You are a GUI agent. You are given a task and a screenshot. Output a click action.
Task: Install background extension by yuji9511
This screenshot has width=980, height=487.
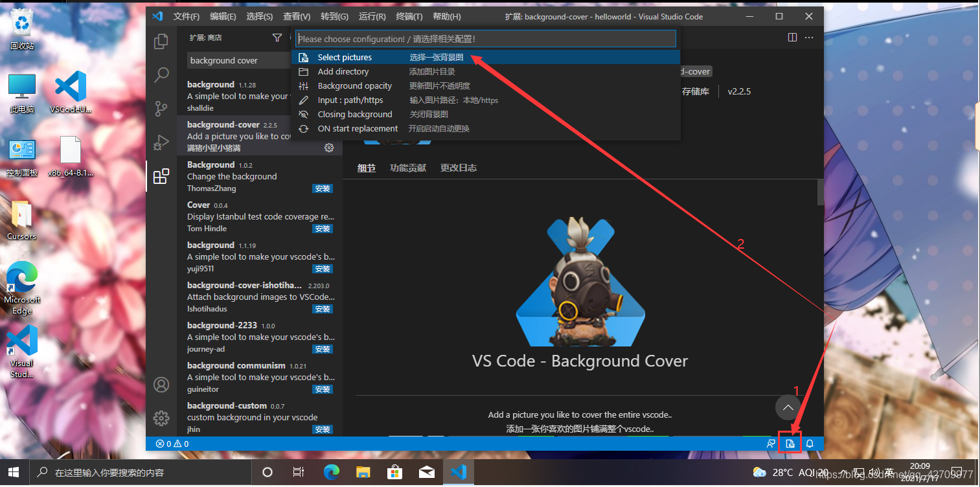pos(323,269)
